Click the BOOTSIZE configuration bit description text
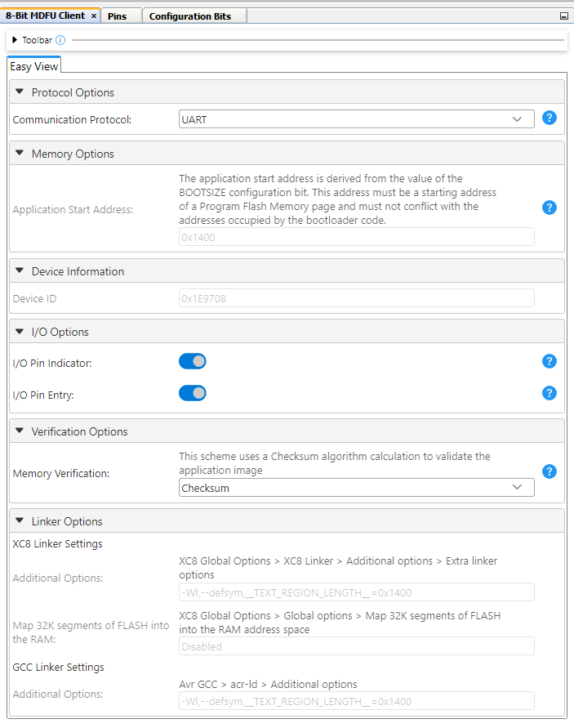The image size is (574, 728). [x=338, y=199]
